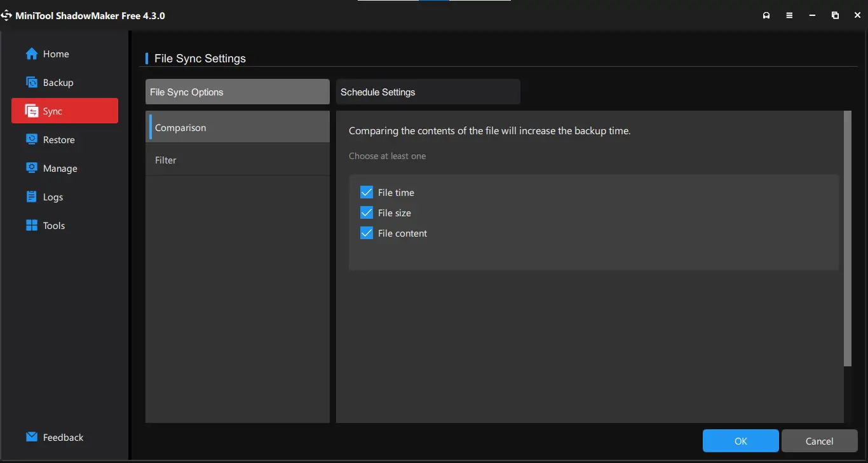The image size is (868, 463).
Task: Click the Cancel button
Action: click(819, 441)
